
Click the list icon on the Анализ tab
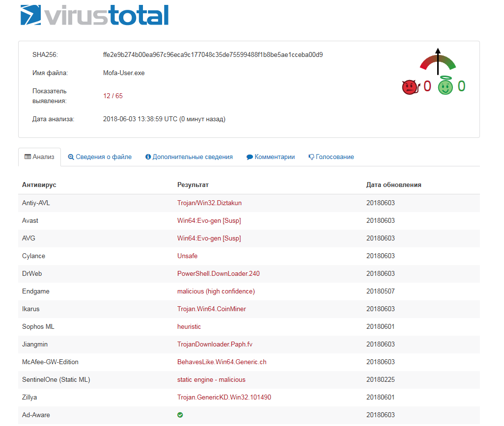click(x=28, y=157)
